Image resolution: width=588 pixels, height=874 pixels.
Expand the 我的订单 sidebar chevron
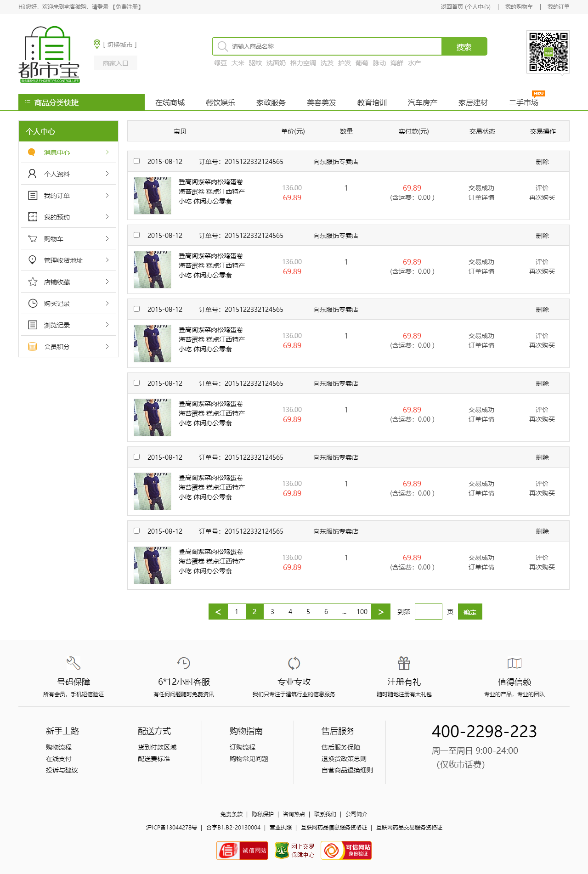pos(107,195)
